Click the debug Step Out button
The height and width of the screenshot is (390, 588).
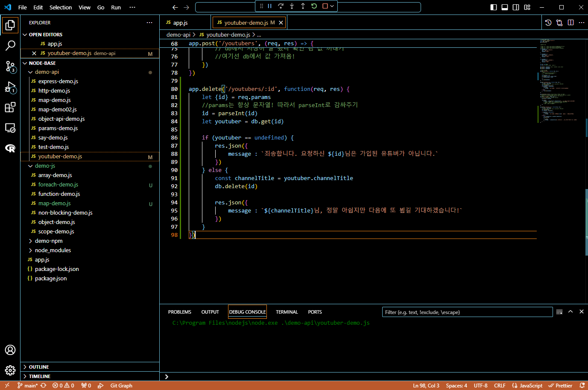point(303,6)
